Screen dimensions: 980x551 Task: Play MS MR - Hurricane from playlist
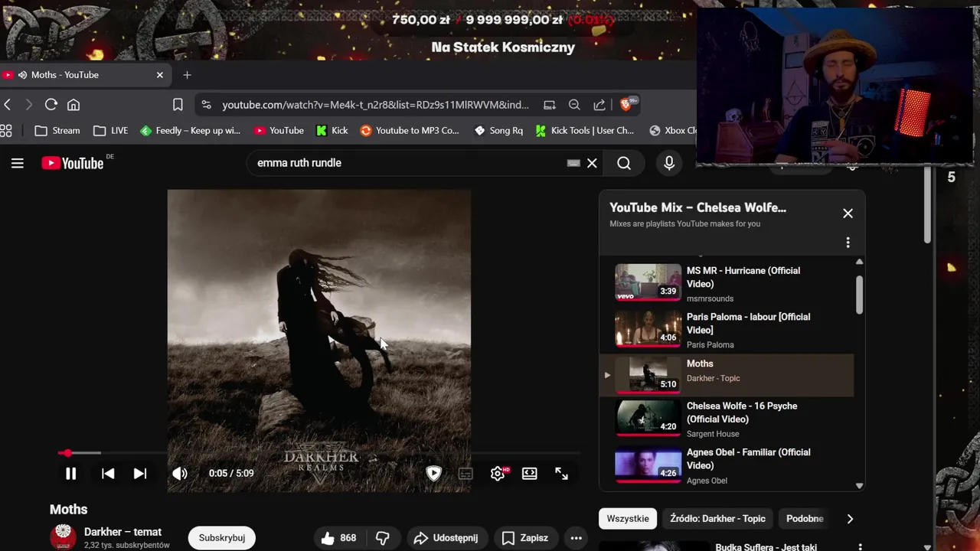727,284
